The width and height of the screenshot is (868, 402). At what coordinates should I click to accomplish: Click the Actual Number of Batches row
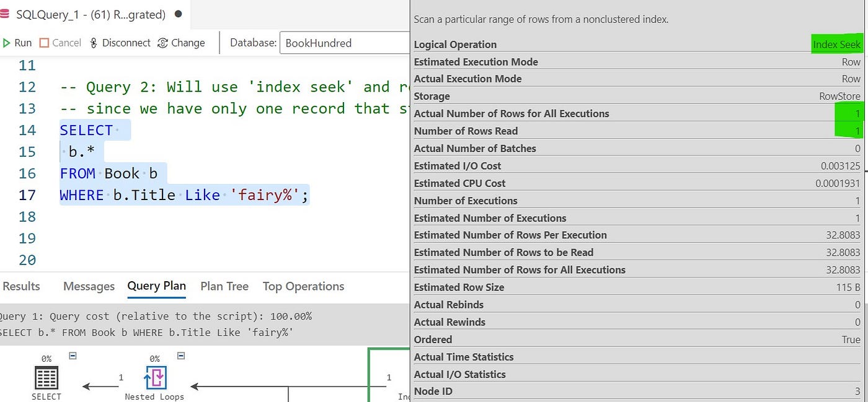(637, 148)
